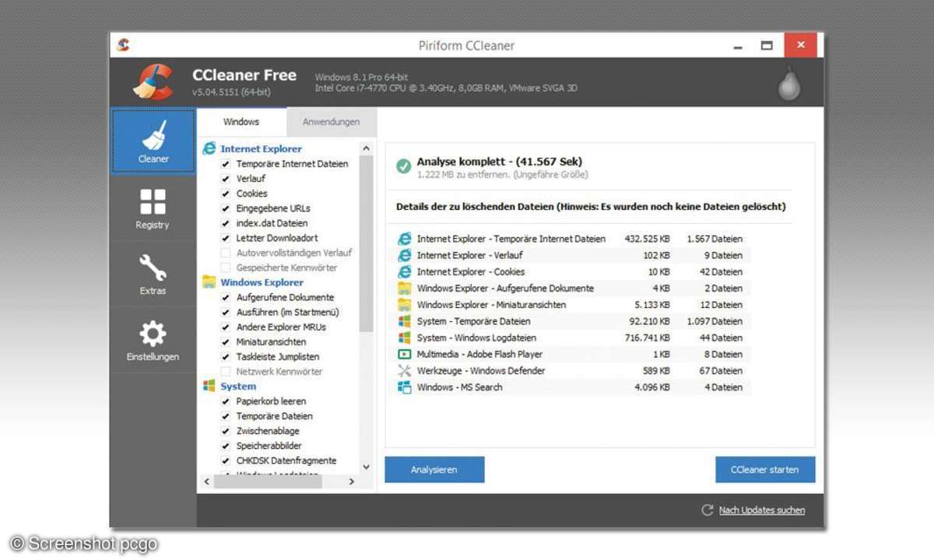Toggle index.dat Dateien checkbox
934x560 pixels.
pos(226,223)
